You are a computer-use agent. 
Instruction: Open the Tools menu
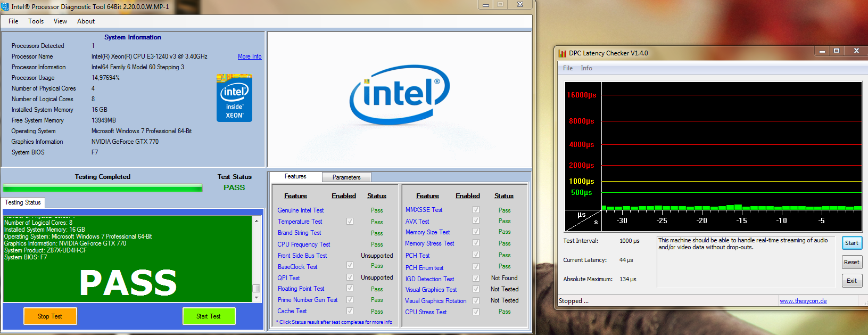(36, 21)
